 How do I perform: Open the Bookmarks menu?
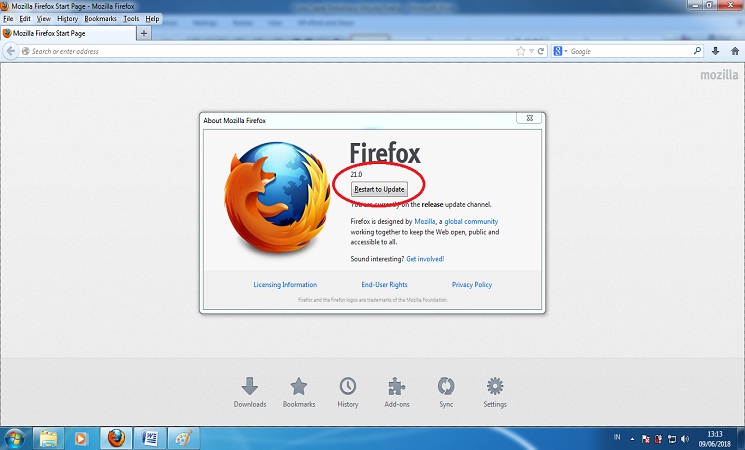click(x=100, y=19)
